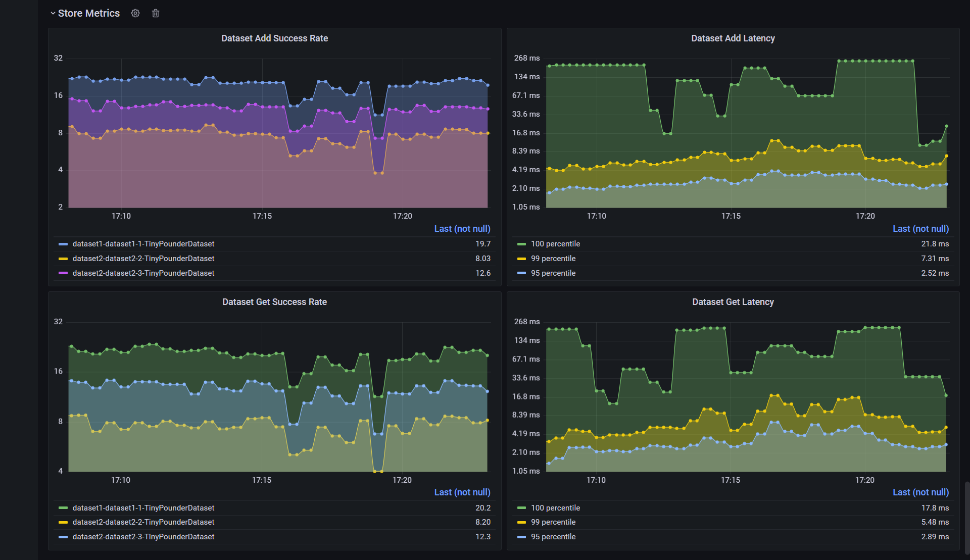
Task: Sort Get Latency legend by Last (not null)
Action: [920, 492]
